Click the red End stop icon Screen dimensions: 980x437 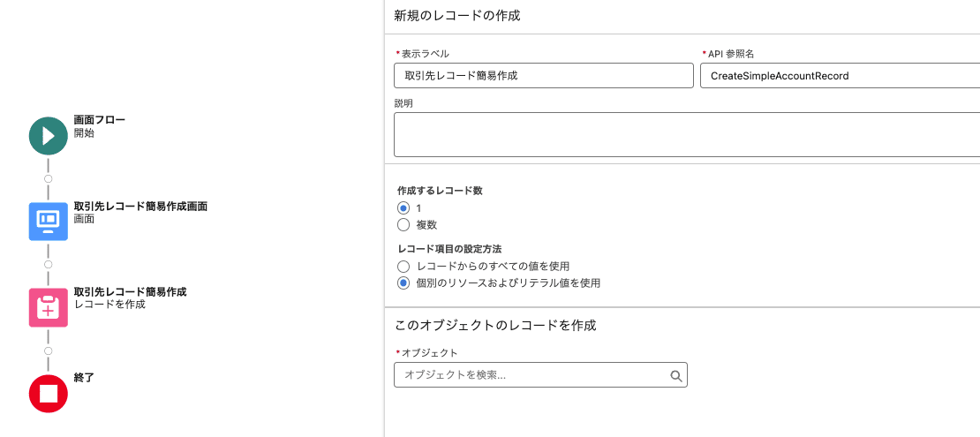click(49, 394)
